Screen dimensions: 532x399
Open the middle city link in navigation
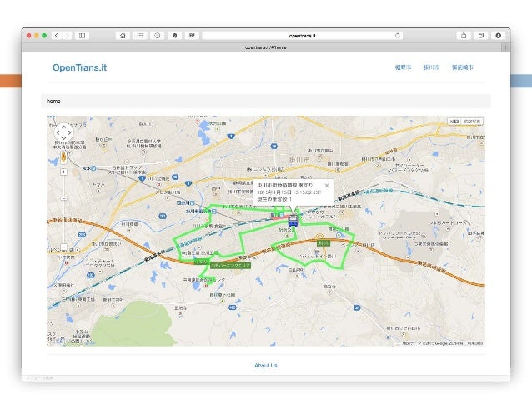coord(431,67)
